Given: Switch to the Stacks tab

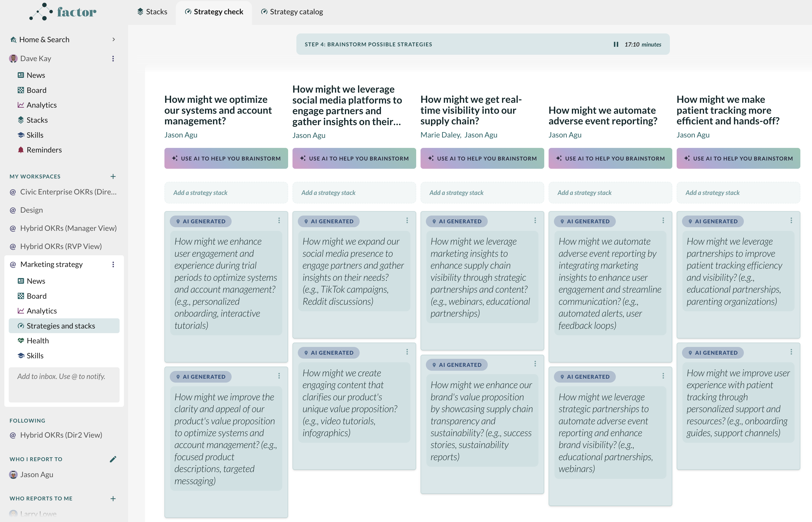Looking at the screenshot, I should coord(152,12).
